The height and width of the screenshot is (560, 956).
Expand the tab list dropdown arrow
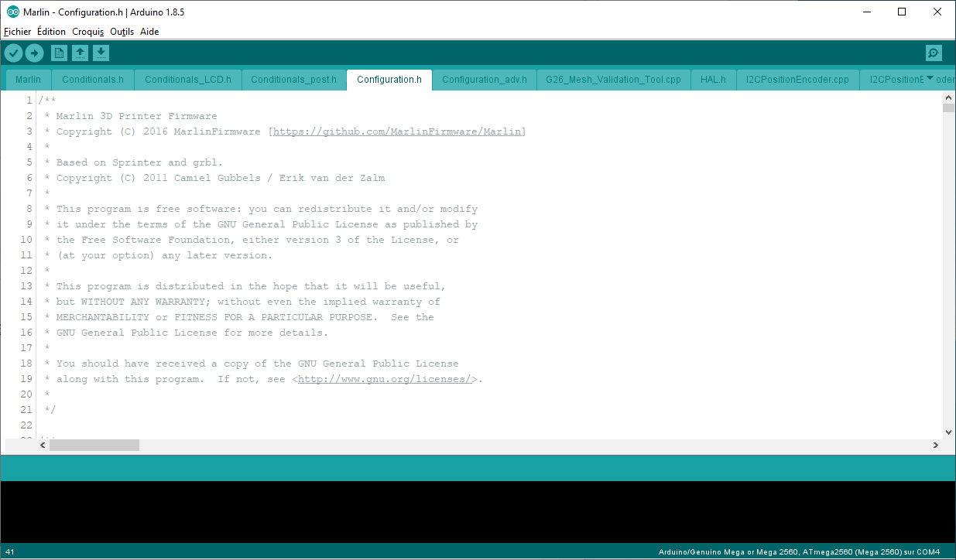click(x=930, y=77)
